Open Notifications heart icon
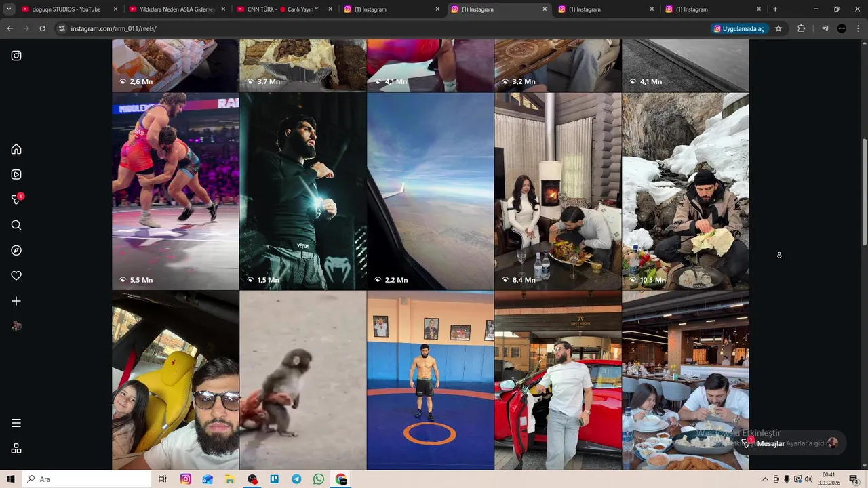This screenshot has width=868, height=488. [x=16, y=275]
